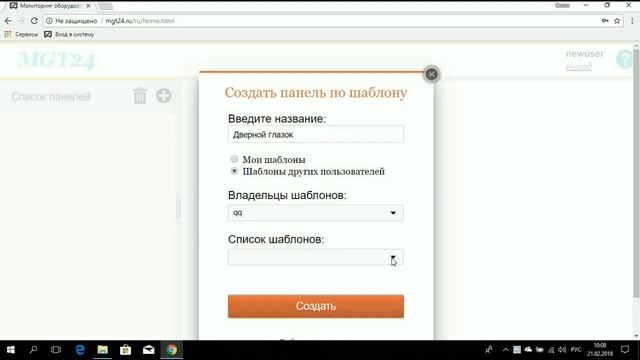Click the Chrome icon on the taskbar
Screen dimensions: 640x360
click(x=171, y=350)
